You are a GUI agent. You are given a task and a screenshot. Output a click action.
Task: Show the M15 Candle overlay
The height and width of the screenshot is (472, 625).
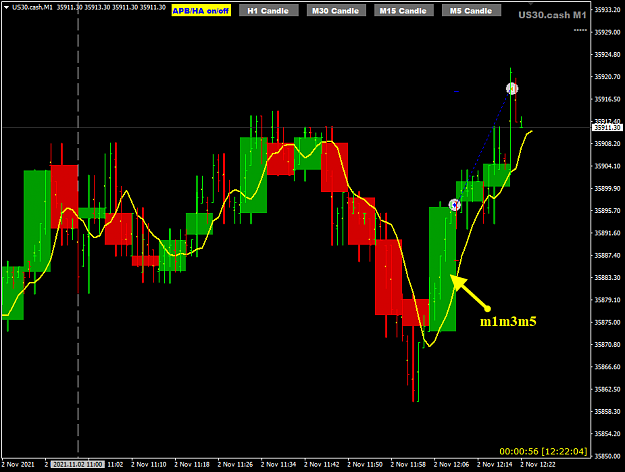tap(403, 11)
